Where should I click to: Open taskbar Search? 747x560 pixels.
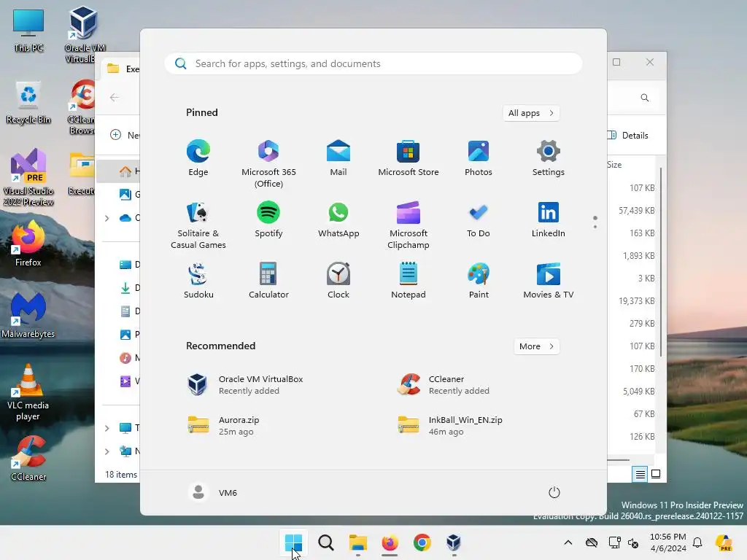coord(326,542)
